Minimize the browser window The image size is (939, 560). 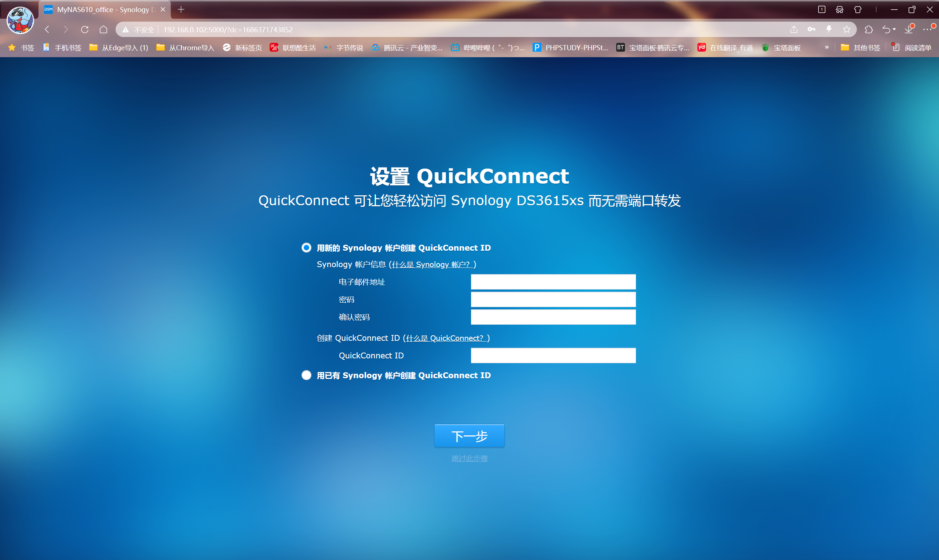tap(894, 10)
